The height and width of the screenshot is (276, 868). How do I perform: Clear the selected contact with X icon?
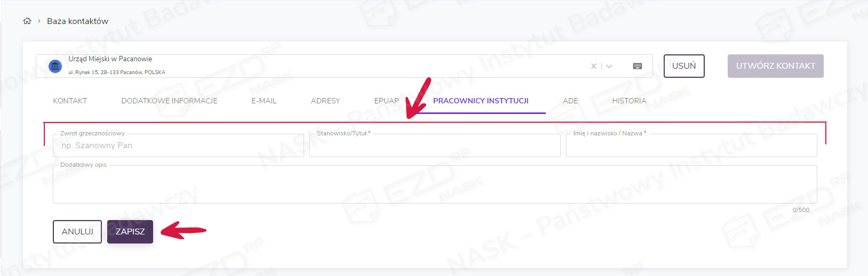pos(593,66)
